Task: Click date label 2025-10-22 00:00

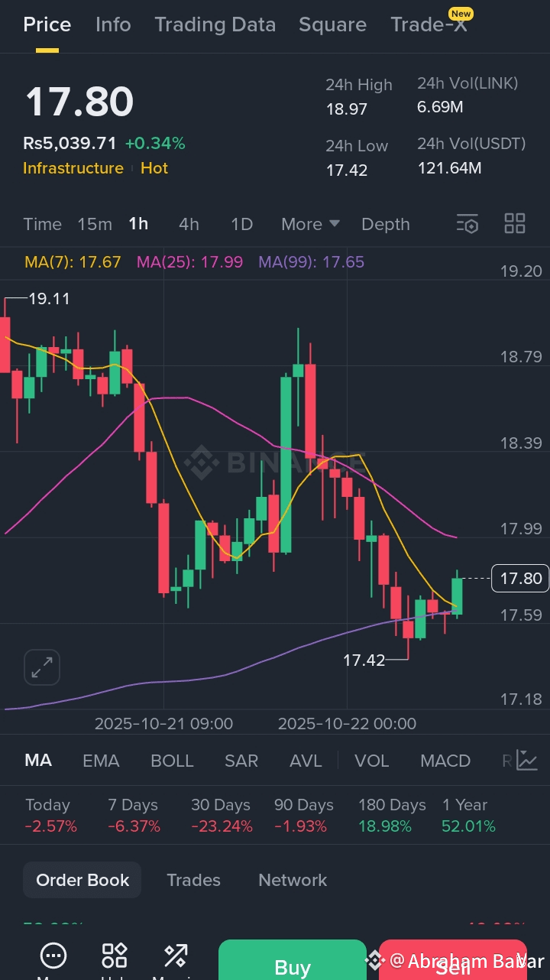Action: (x=347, y=724)
